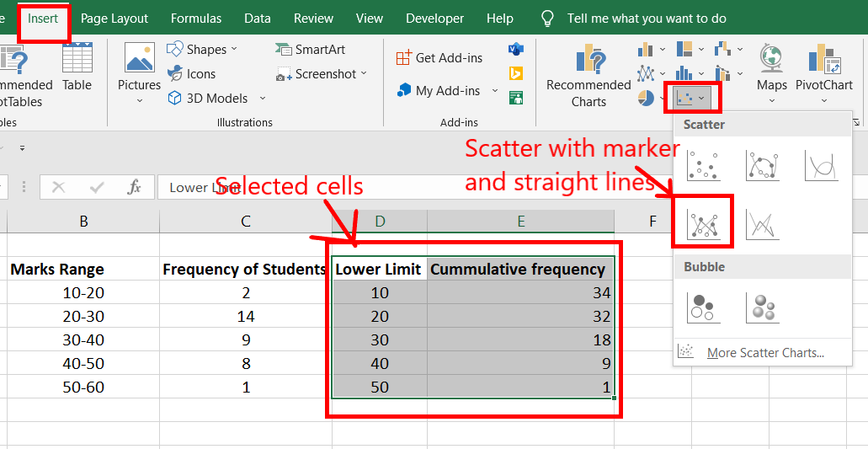
Task: Open Recommended Charts
Action: tap(588, 77)
